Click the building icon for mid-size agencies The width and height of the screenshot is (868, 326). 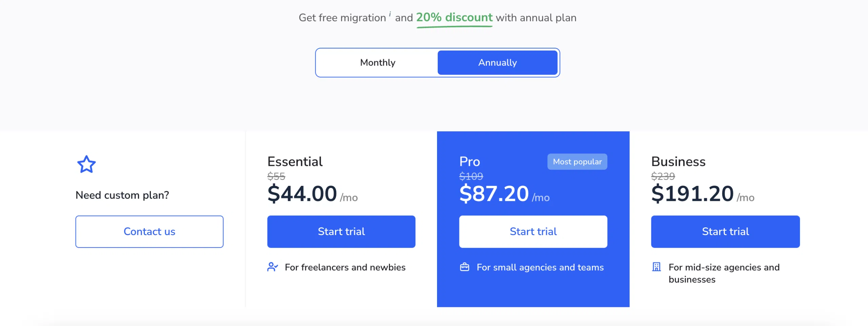point(656,267)
